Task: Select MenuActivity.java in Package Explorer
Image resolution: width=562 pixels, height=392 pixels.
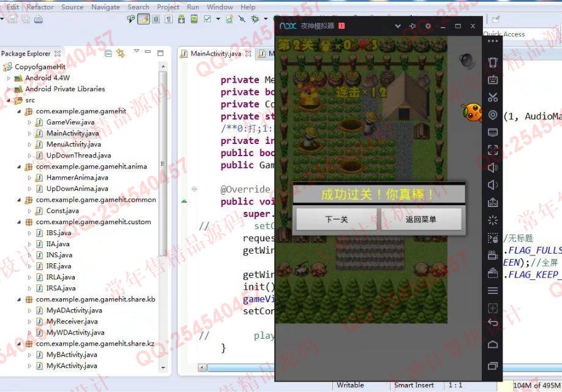Action: 73,144
